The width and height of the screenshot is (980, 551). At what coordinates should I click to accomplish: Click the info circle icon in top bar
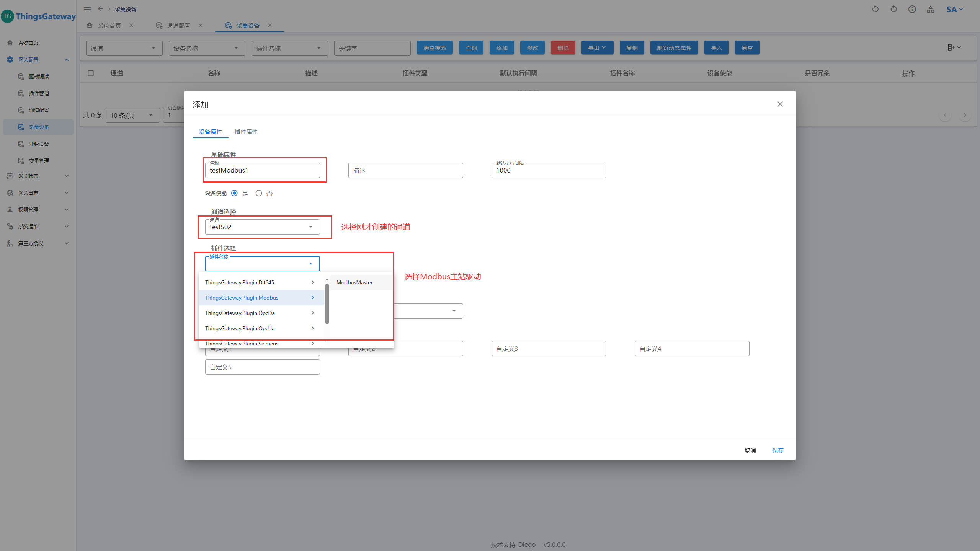point(912,9)
